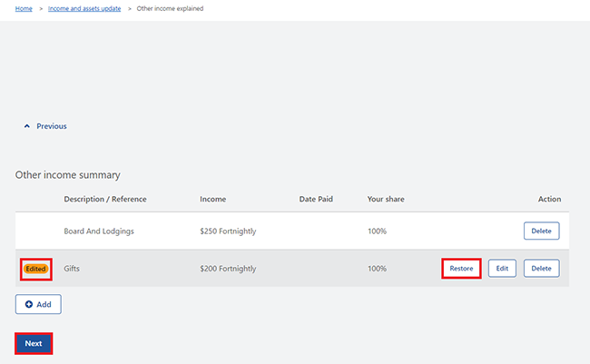
Task: Edit the Gifts income entry
Action: click(x=502, y=269)
